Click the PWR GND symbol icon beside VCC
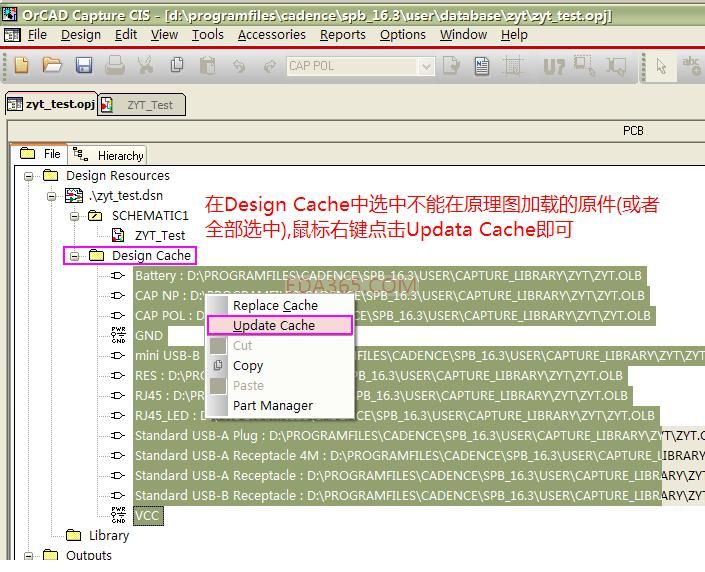The height and width of the screenshot is (572, 705). coord(118,515)
